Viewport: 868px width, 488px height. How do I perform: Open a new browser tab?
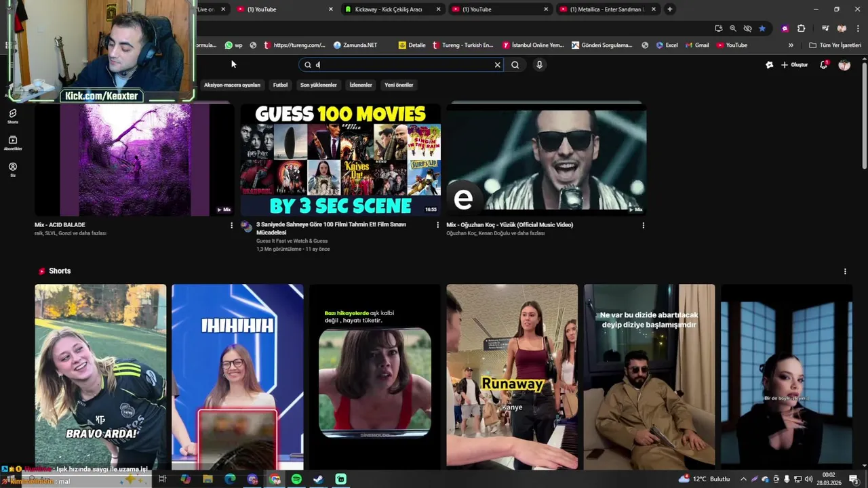coord(670,9)
